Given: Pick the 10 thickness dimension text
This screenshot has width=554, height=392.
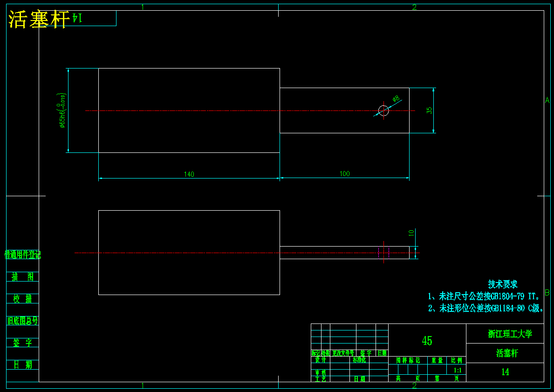Looking at the screenshot, I should point(411,233).
